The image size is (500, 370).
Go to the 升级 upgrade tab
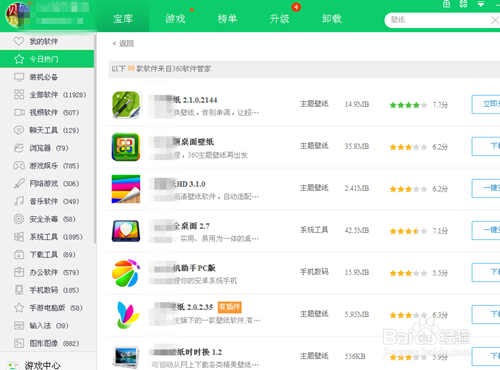point(279,19)
